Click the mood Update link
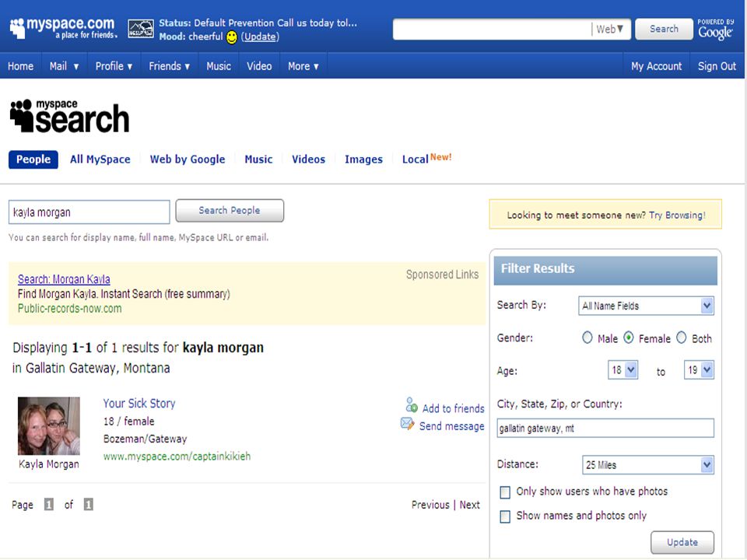 [x=260, y=37]
